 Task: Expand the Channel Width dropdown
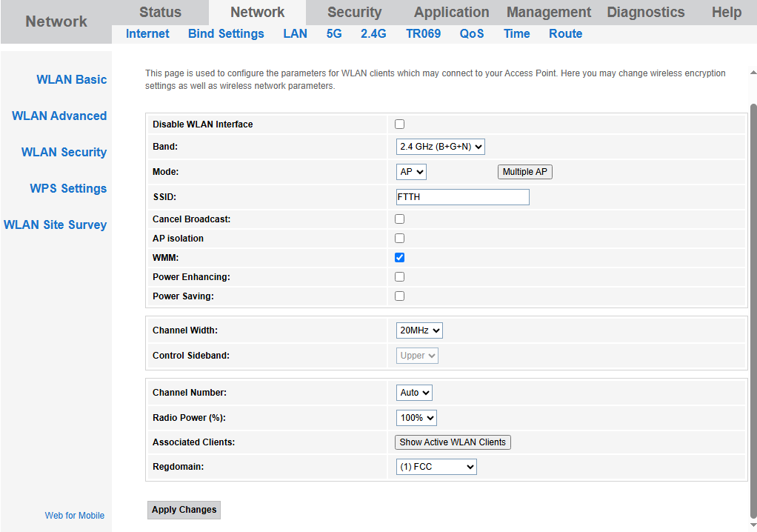pos(419,330)
